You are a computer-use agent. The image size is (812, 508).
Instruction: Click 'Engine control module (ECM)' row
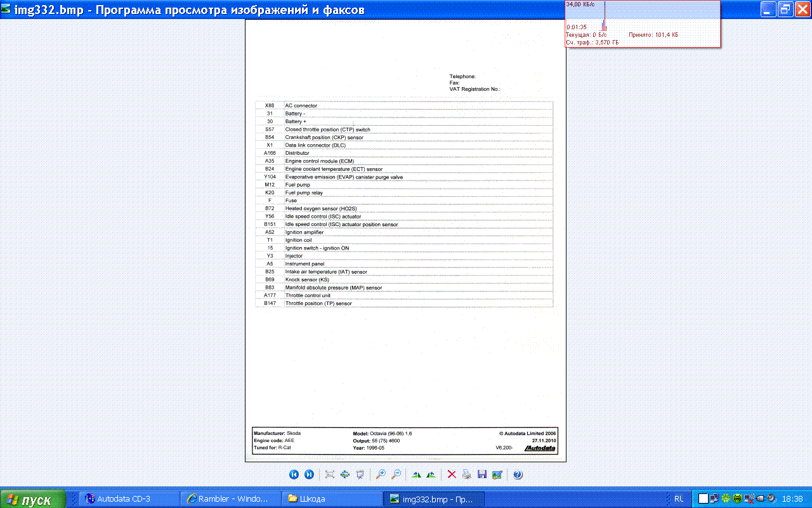click(x=404, y=161)
